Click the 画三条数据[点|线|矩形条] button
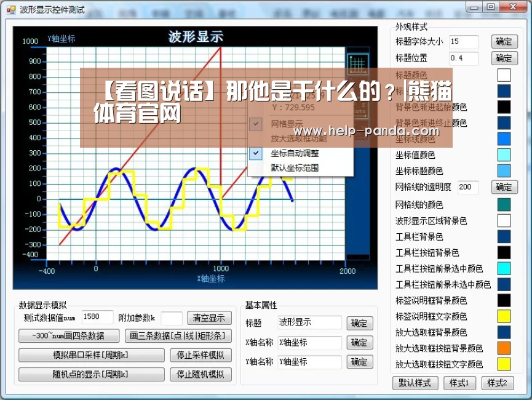The width and height of the screenshot is (532, 400). coord(178,336)
